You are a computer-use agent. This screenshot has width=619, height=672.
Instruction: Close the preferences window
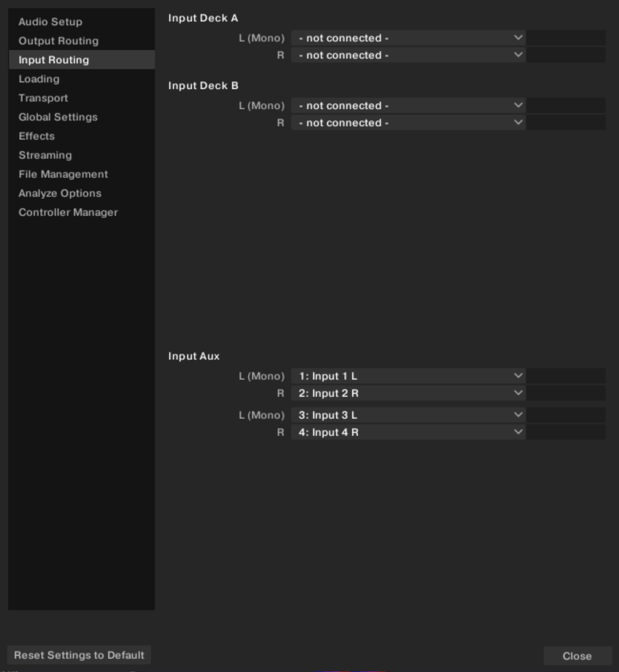[x=577, y=656]
